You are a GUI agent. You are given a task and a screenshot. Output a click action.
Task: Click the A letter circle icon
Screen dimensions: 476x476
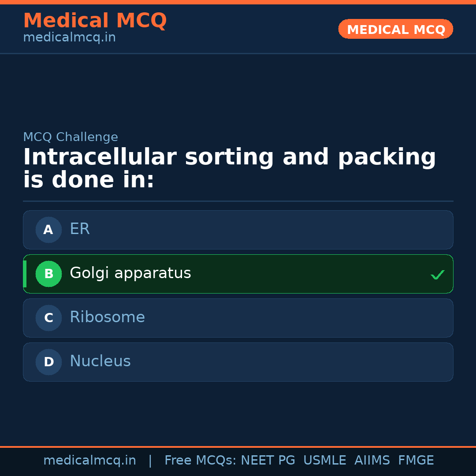(48, 230)
